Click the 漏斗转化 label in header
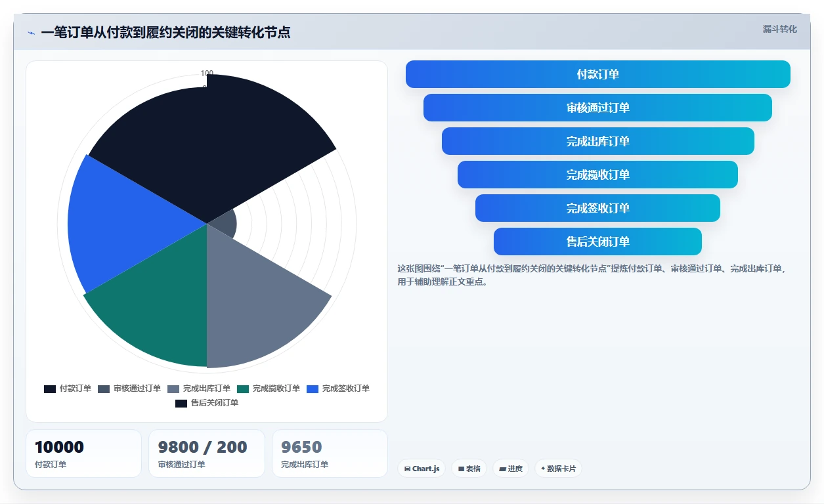This screenshot has height=504, width=824. tap(779, 29)
